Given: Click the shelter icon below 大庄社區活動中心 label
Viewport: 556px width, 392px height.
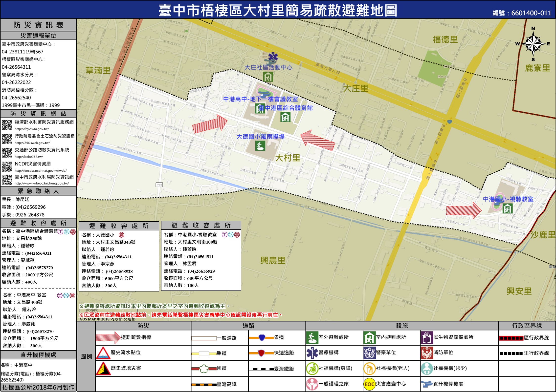Looking at the screenshot, I should coord(268,77).
